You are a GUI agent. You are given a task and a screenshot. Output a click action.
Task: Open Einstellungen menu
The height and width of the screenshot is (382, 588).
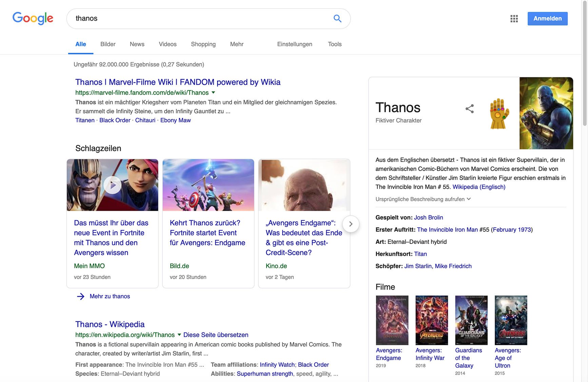coord(295,44)
